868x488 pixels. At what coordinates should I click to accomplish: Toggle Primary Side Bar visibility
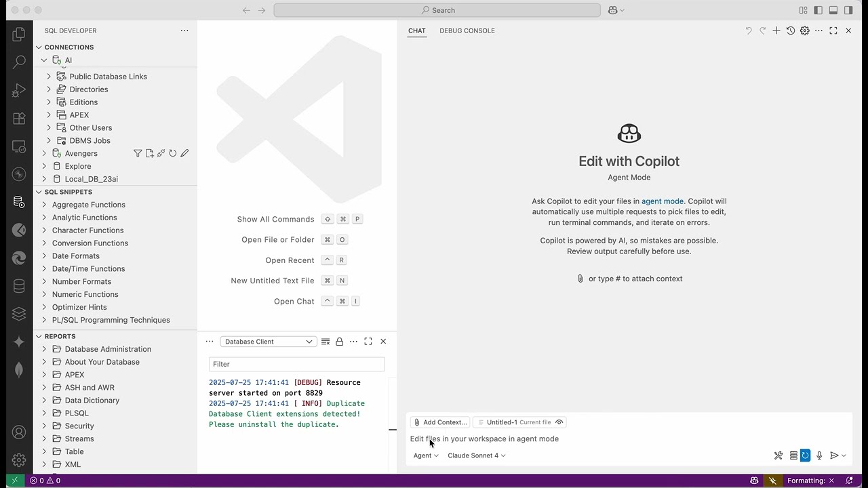(x=818, y=10)
